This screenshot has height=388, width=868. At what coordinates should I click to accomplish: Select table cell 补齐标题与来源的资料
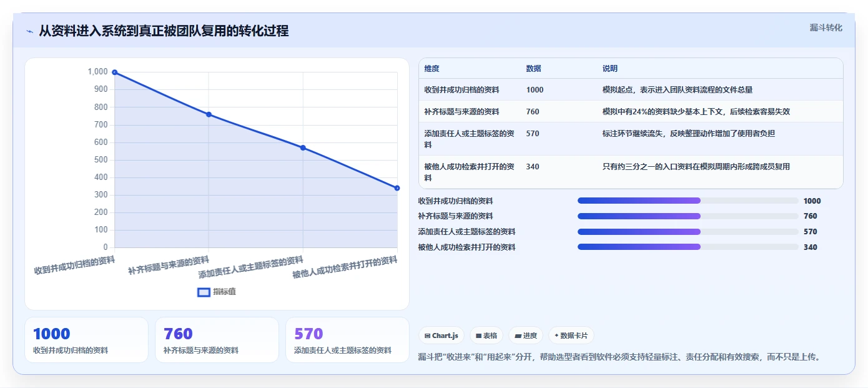(x=461, y=112)
